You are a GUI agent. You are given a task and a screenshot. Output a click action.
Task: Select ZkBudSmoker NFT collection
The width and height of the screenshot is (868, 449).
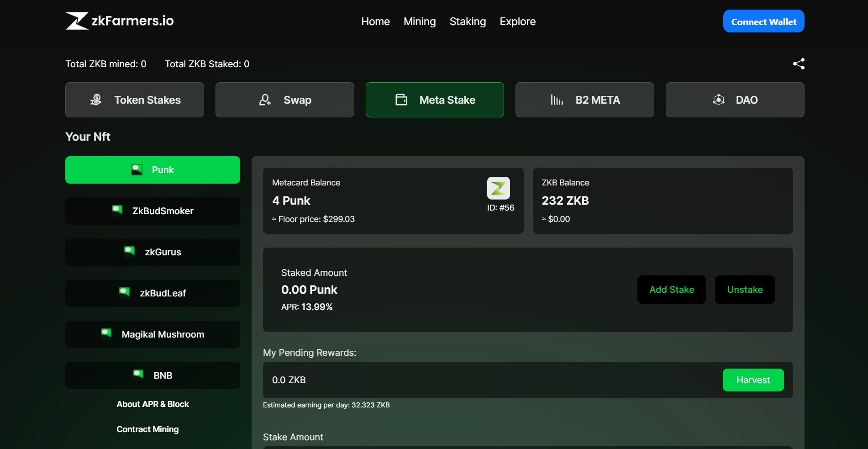tap(153, 211)
